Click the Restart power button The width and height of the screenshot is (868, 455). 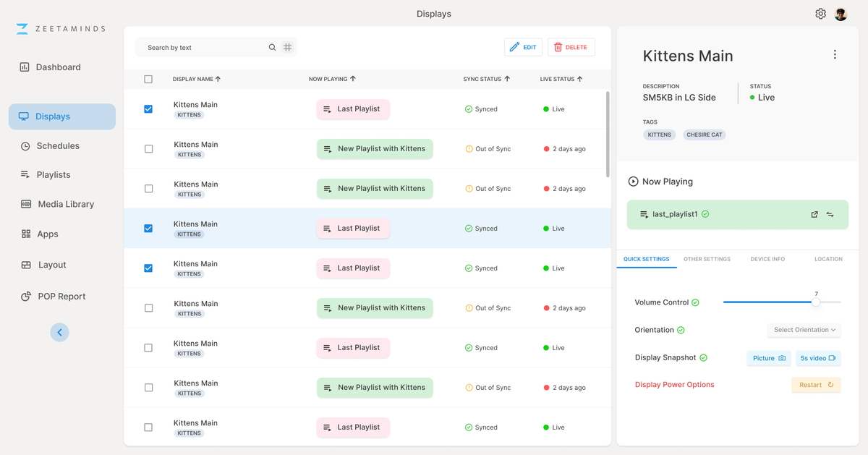[816, 385]
